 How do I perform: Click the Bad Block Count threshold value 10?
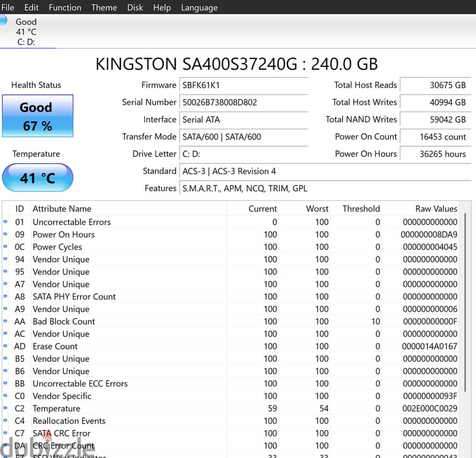[x=375, y=321]
